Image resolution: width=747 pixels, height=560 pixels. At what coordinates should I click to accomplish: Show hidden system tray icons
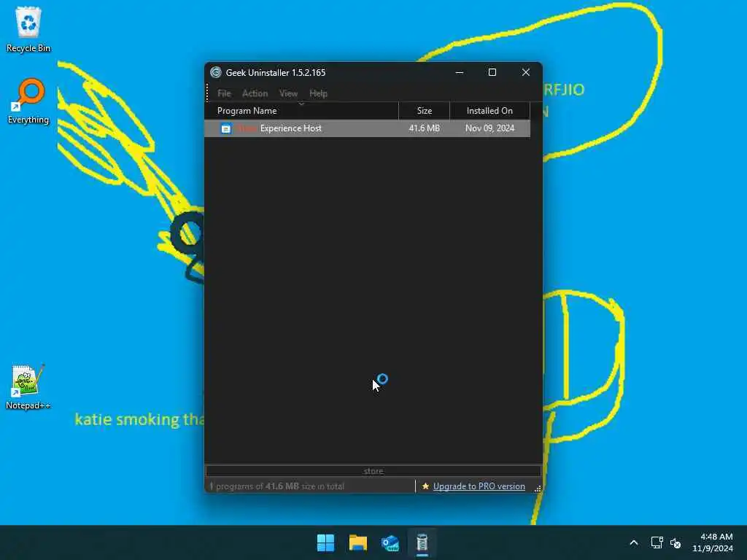[634, 542]
